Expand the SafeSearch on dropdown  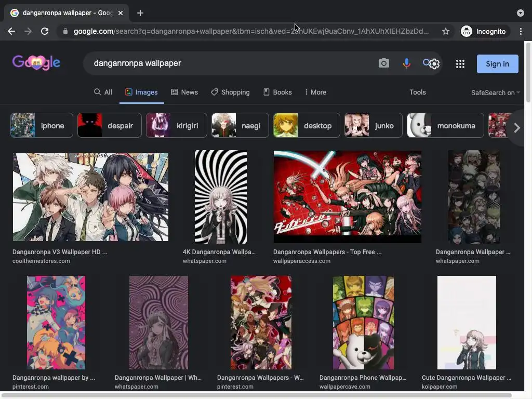tap(495, 92)
